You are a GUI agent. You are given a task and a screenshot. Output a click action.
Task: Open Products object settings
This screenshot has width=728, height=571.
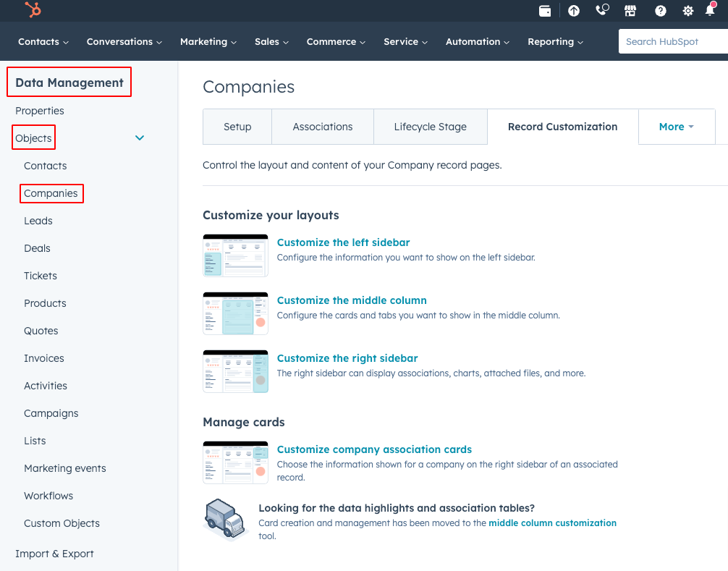pos(45,303)
